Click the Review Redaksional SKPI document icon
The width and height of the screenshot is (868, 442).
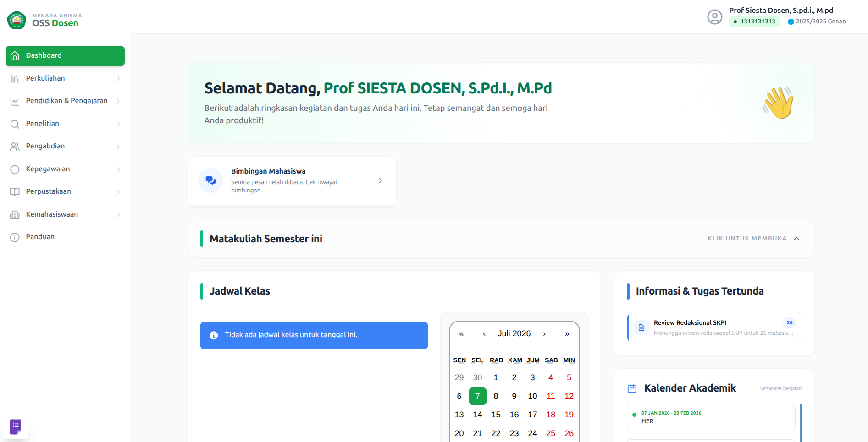641,327
